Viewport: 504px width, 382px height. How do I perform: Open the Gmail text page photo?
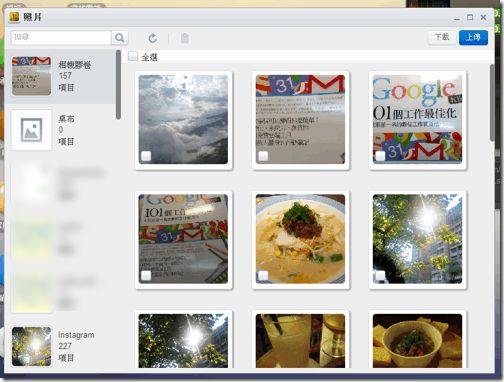[x=300, y=119]
